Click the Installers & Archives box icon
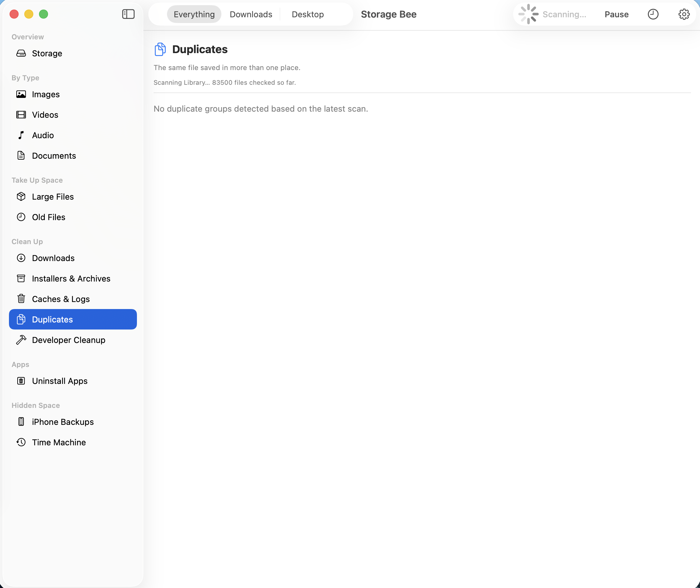700x588 pixels. point(21,278)
